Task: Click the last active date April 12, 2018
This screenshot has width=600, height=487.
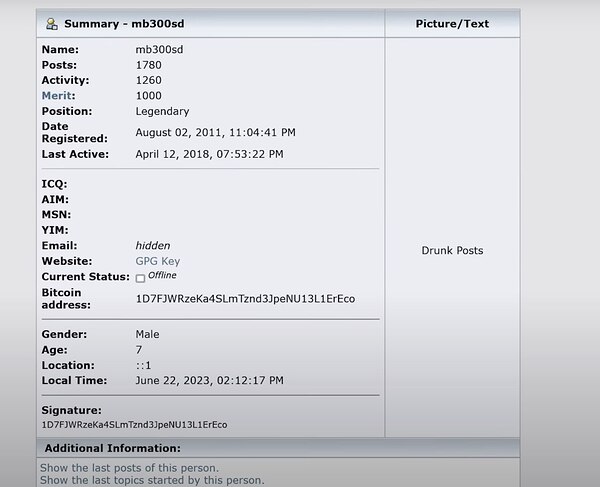Action: point(209,154)
